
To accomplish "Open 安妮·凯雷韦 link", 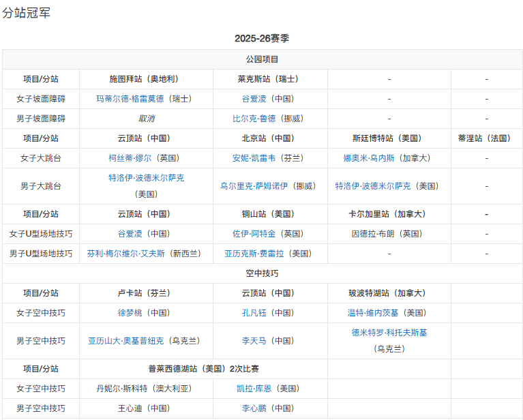I will click(254, 157).
